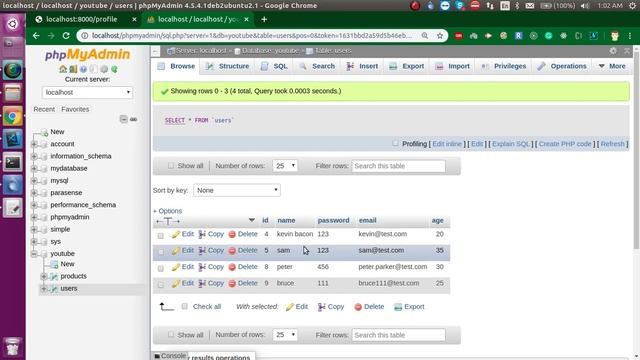Image resolution: width=640 pixels, height=360 pixels.
Task: Open the Privileges tab
Action: tap(504, 66)
